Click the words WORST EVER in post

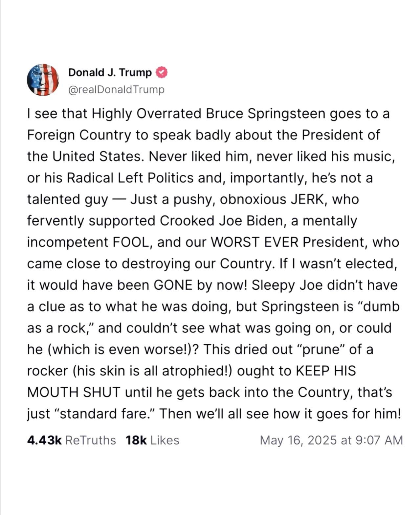254,242
